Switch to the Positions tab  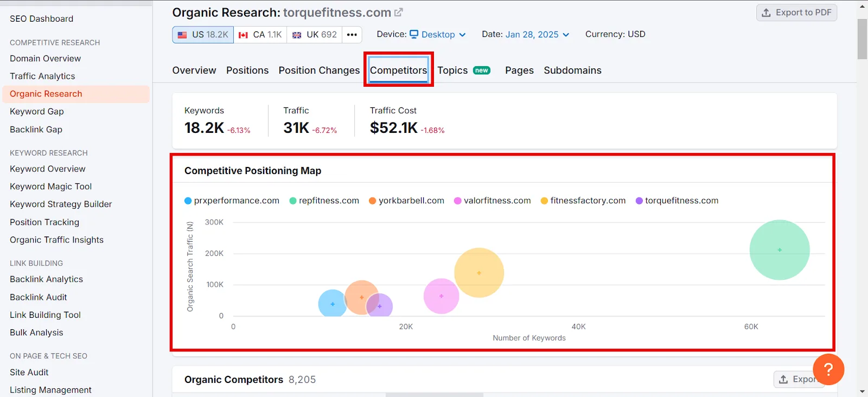[247, 71]
